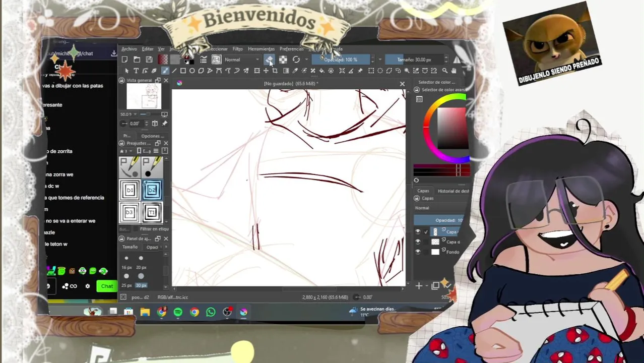Screen dimensions: 644x363
Task: Select the Ellipse tool
Action: [192, 71]
